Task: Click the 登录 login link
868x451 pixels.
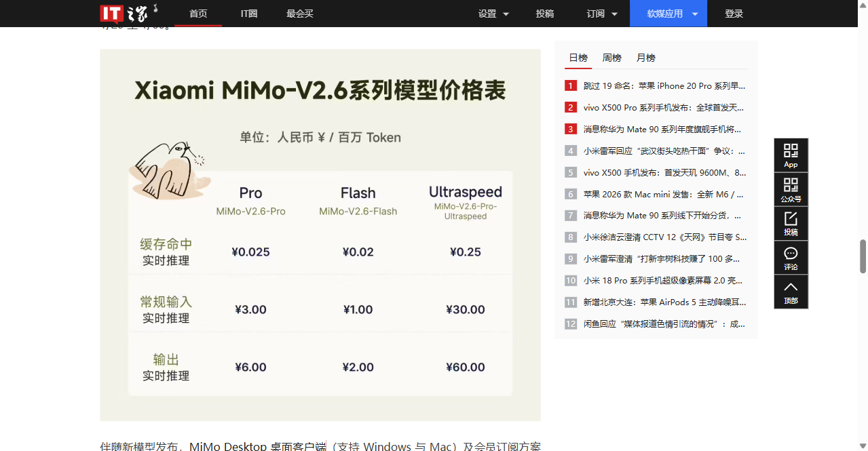Action: click(734, 14)
